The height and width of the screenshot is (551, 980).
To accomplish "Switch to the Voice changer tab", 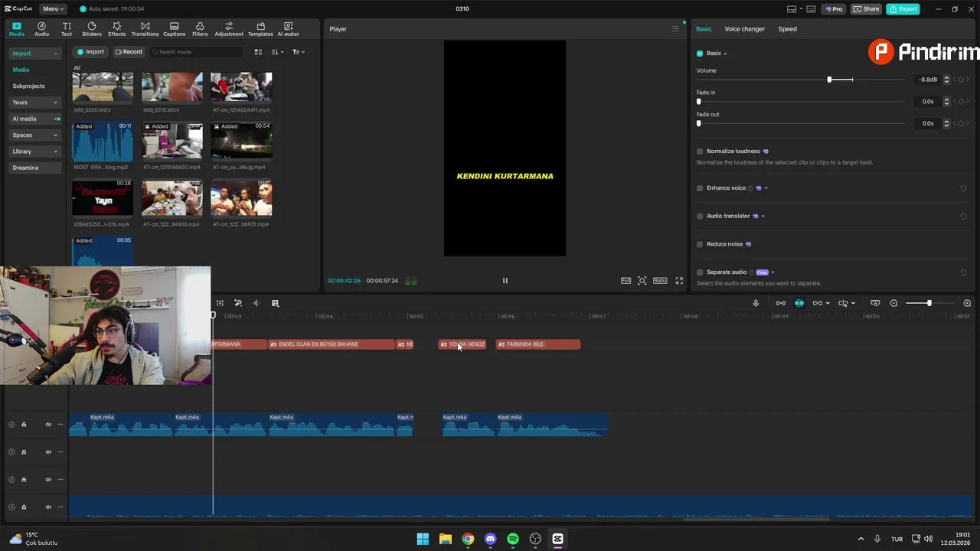I will coord(744,29).
